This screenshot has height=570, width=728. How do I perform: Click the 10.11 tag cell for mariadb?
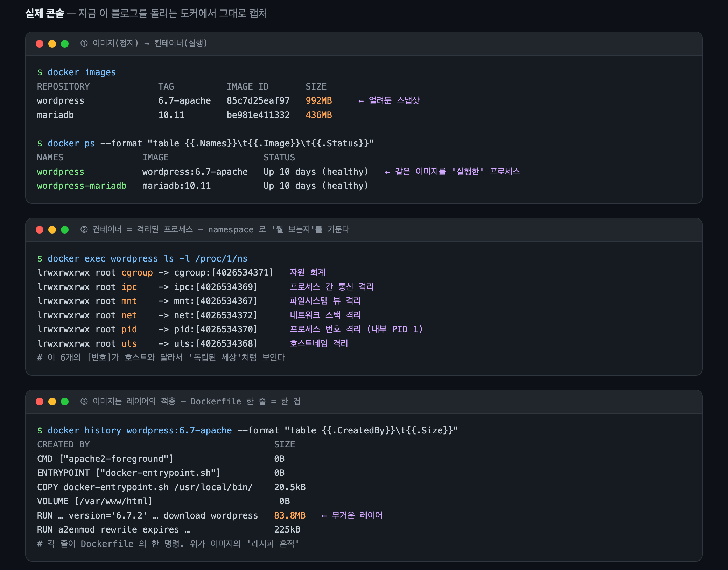point(171,115)
